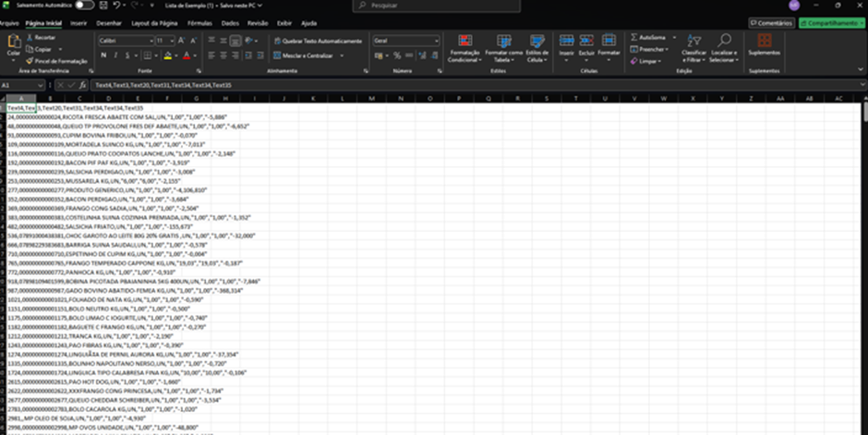Click the Suplementos icon
This screenshot has width=868, height=435.
765,40
